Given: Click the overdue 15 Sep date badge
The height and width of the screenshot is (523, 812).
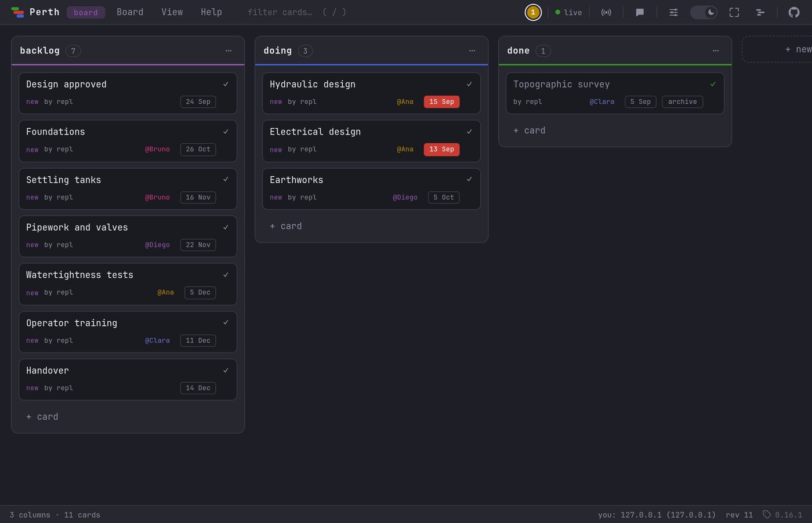Looking at the screenshot, I should 441,101.
